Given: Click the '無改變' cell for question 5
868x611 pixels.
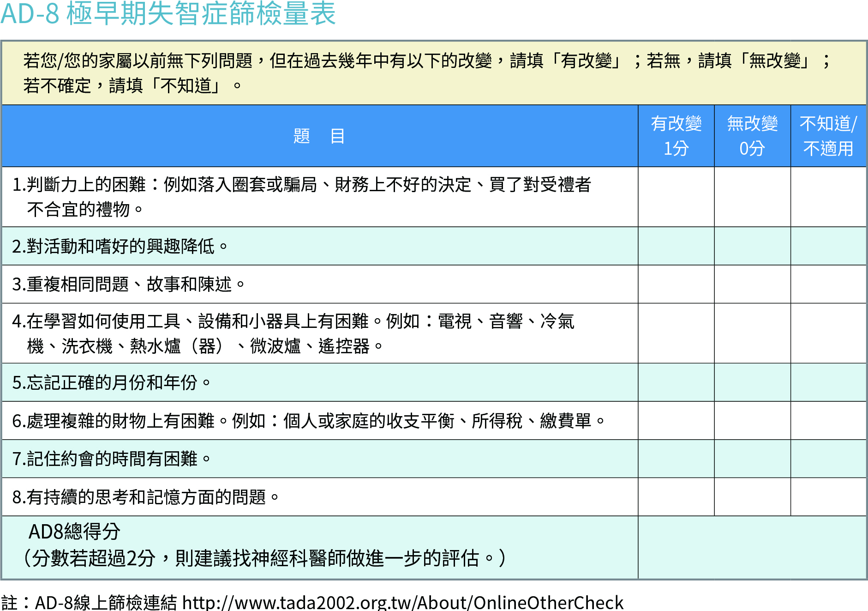Looking at the screenshot, I should pos(752,382).
